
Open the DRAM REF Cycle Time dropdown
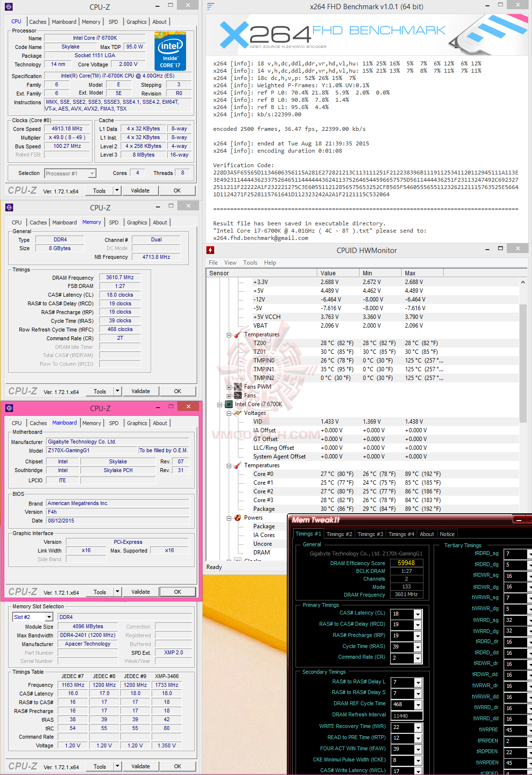coord(418,705)
